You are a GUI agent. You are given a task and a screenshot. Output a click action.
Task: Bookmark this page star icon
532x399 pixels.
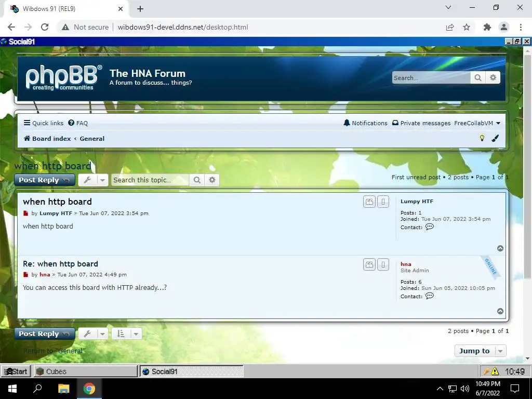tap(467, 27)
